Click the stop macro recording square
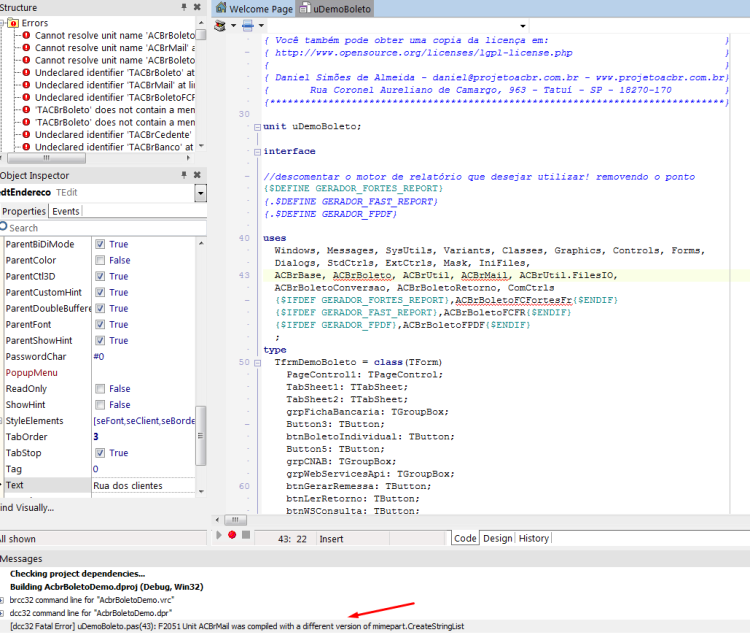The image size is (750, 635). (x=246, y=535)
